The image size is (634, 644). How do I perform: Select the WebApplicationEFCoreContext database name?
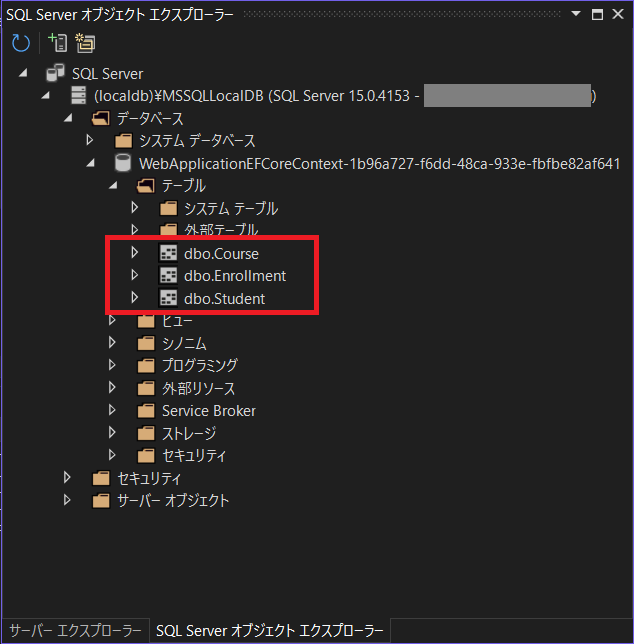(x=379, y=163)
